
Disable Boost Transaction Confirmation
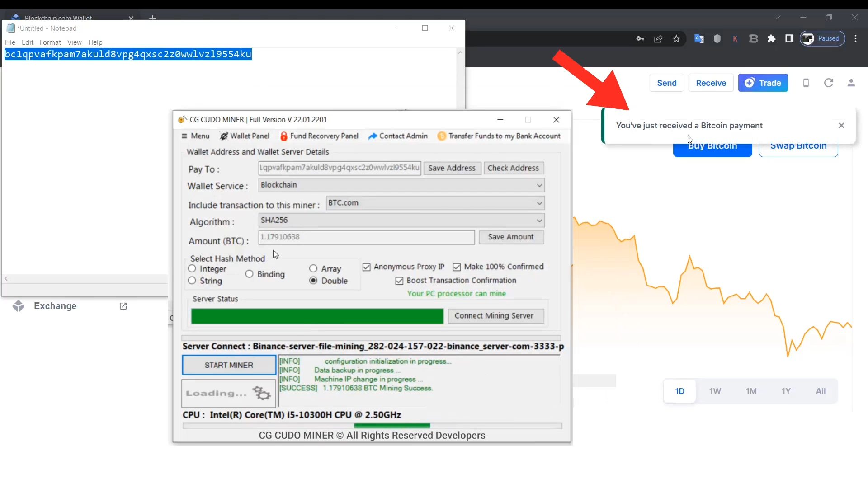tap(399, 281)
